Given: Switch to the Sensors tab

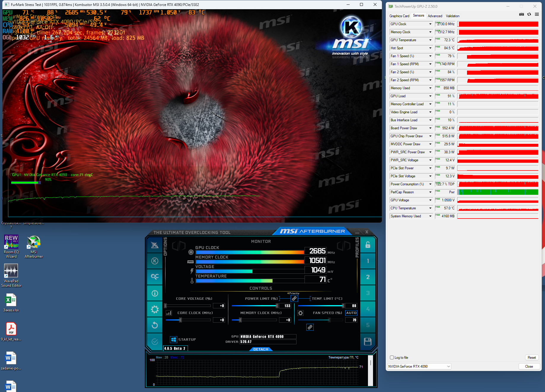Looking at the screenshot, I should coord(418,16).
